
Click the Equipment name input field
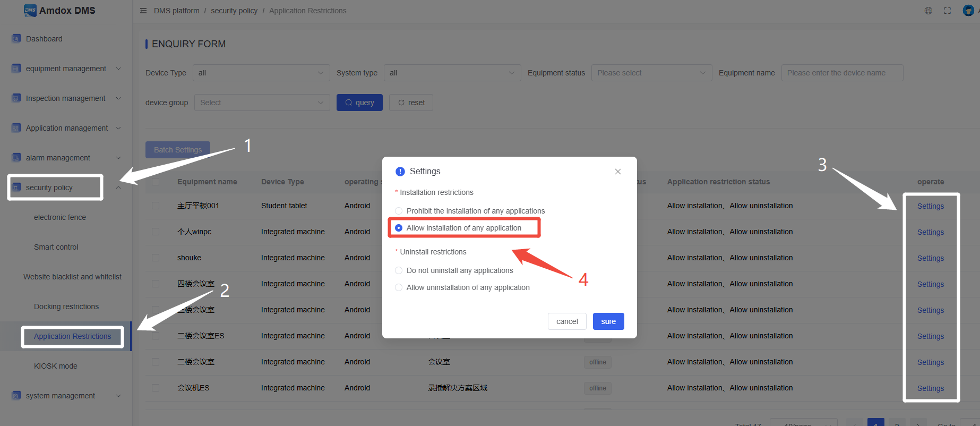coord(841,73)
